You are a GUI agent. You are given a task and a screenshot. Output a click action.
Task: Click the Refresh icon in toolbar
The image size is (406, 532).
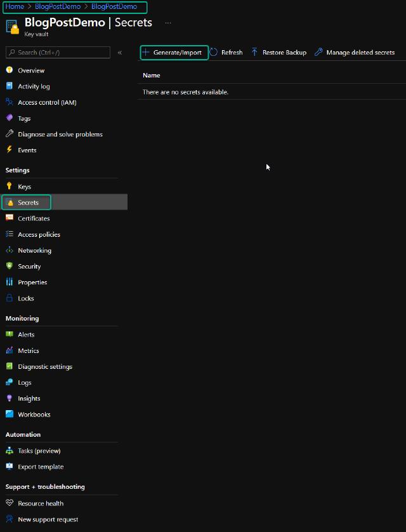pos(214,53)
